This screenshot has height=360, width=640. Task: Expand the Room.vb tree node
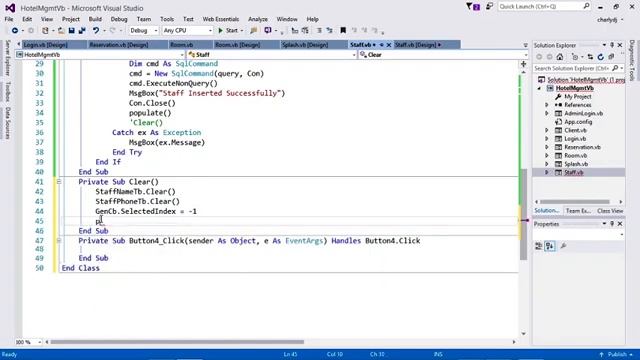point(547,156)
